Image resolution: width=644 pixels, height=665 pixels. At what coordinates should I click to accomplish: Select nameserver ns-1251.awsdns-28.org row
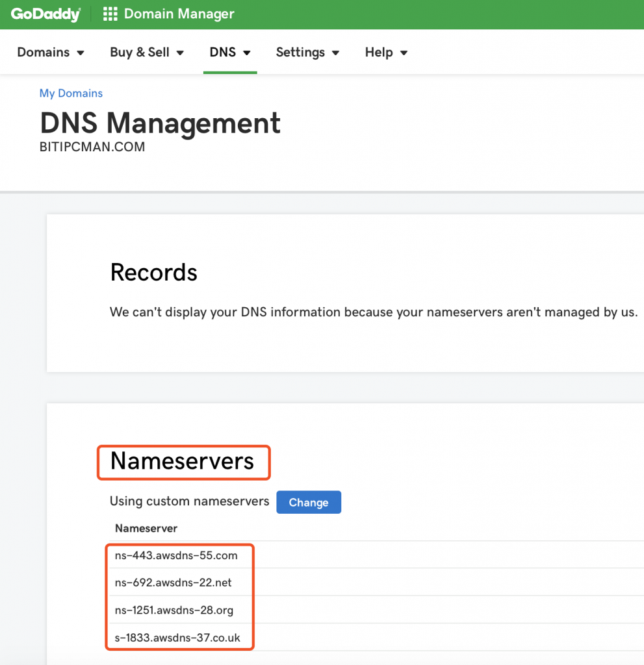(x=376, y=610)
